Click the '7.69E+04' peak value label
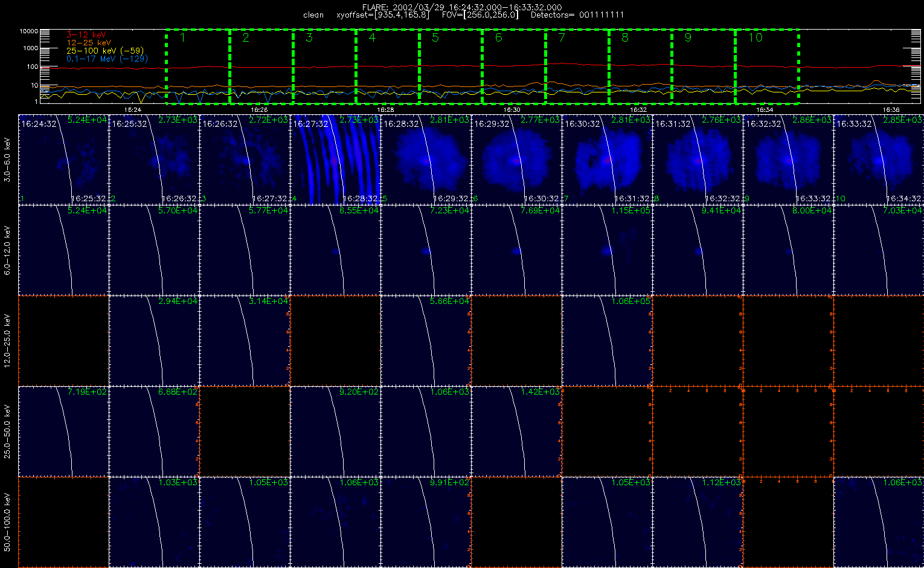Image resolution: width=924 pixels, height=568 pixels. pyautogui.click(x=541, y=210)
